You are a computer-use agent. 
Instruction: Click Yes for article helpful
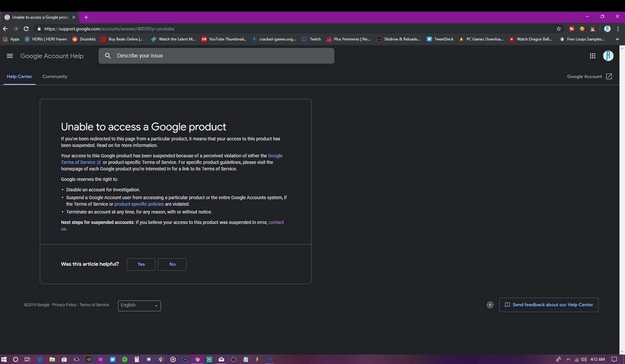(141, 264)
